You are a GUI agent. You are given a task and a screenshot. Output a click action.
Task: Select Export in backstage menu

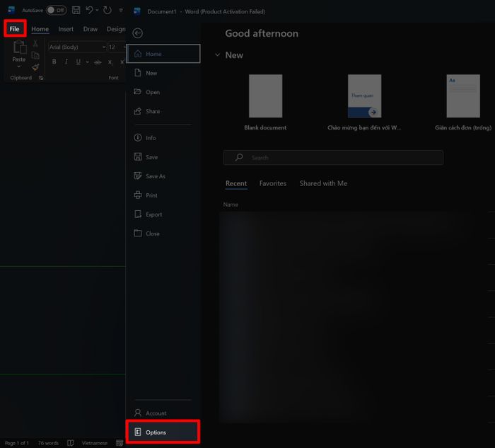[163, 214]
